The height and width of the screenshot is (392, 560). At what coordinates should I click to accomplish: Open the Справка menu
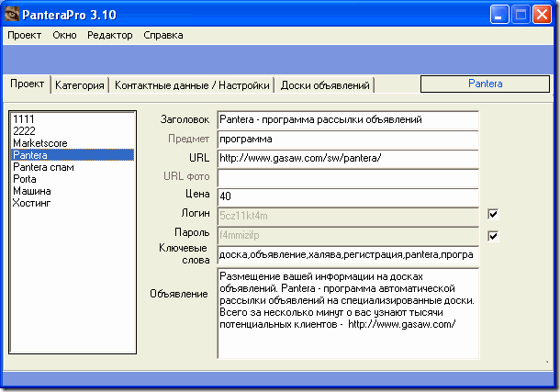163,35
